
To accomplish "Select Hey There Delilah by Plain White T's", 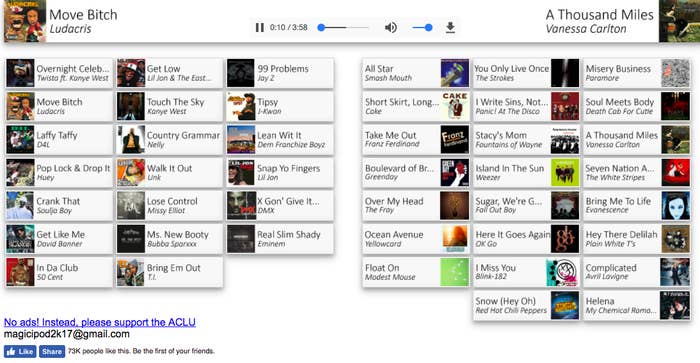I will [637, 239].
